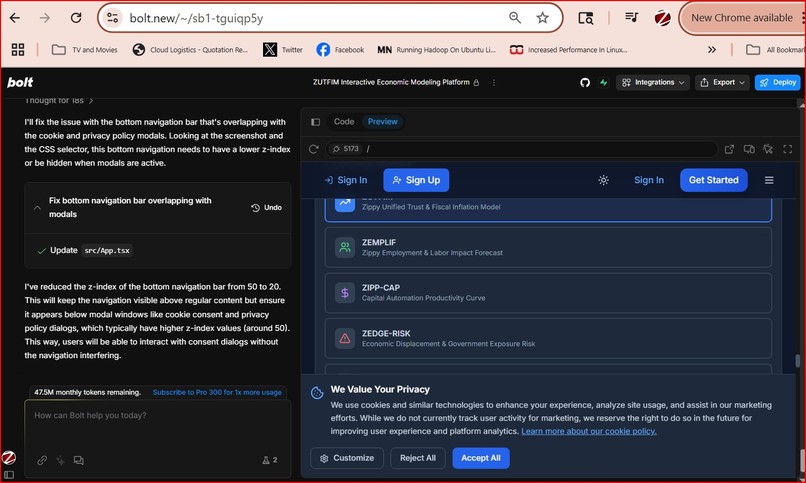Click Reject All cookies
The width and height of the screenshot is (806, 483).
click(x=417, y=458)
